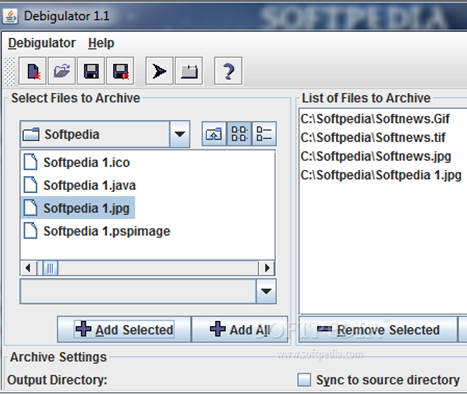
Task: Select C:\Softpedia\Softnews.jpg in archive list
Action: (376, 156)
